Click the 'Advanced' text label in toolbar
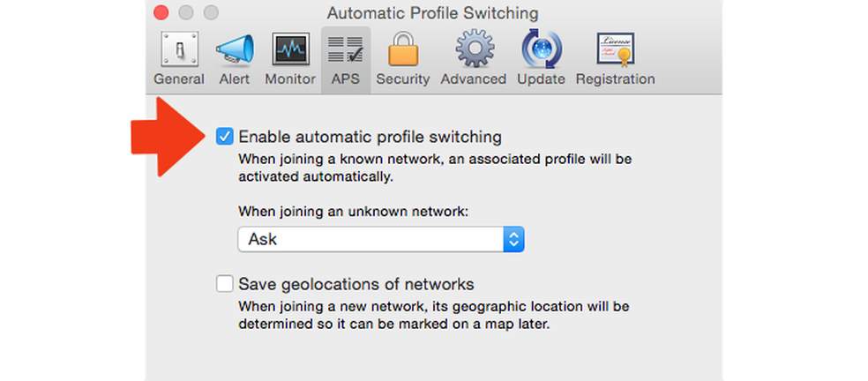Viewport: 868px width, 381px height. point(473,79)
